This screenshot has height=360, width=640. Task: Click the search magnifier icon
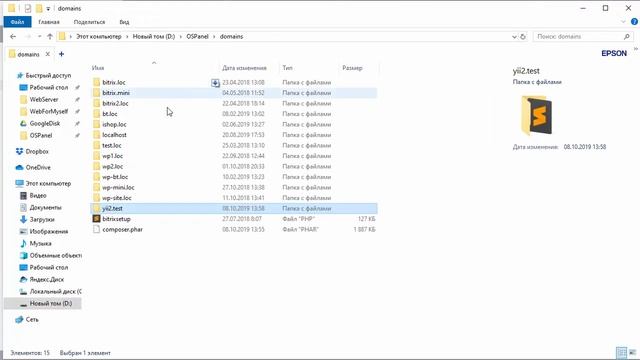(x=627, y=37)
